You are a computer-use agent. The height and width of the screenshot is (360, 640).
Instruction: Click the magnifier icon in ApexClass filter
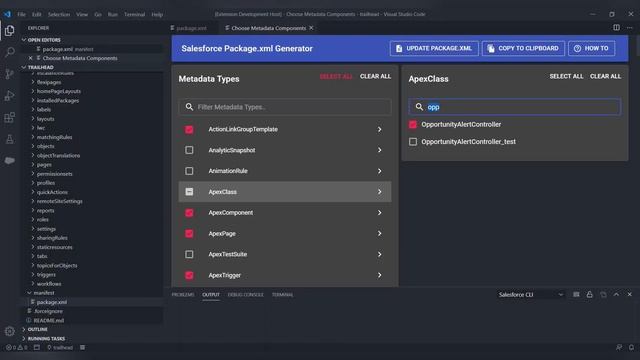click(419, 107)
